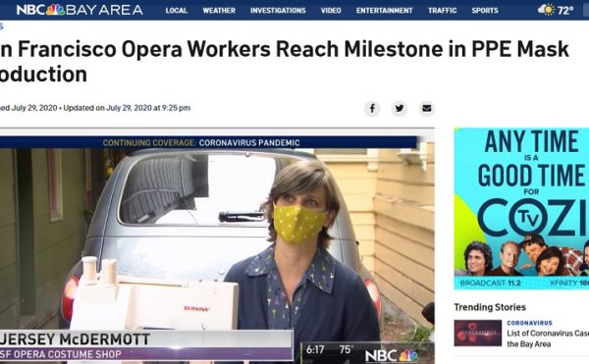This screenshot has width=589, height=364.
Task: Share article via Facebook icon
Action: (x=372, y=109)
